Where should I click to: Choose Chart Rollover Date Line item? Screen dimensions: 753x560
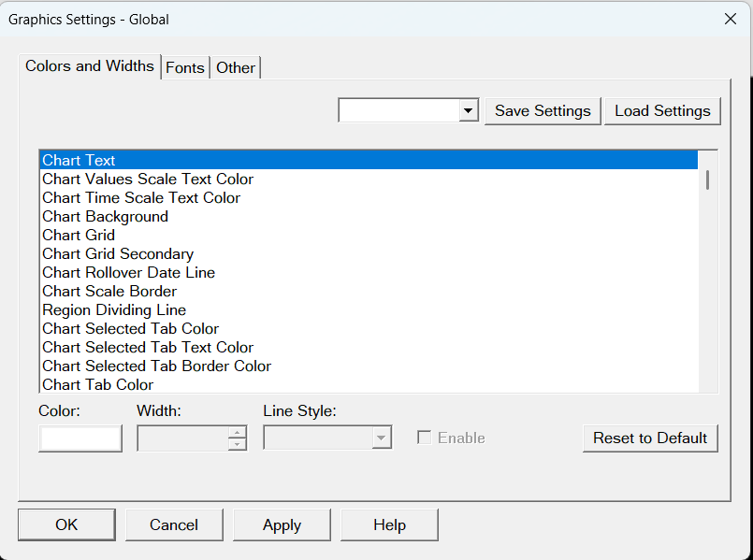pyautogui.click(x=129, y=272)
